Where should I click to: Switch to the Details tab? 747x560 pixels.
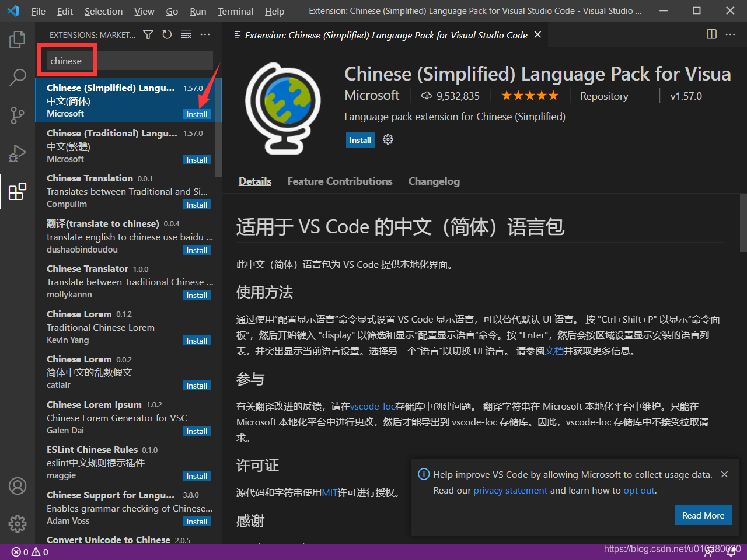pyautogui.click(x=255, y=181)
